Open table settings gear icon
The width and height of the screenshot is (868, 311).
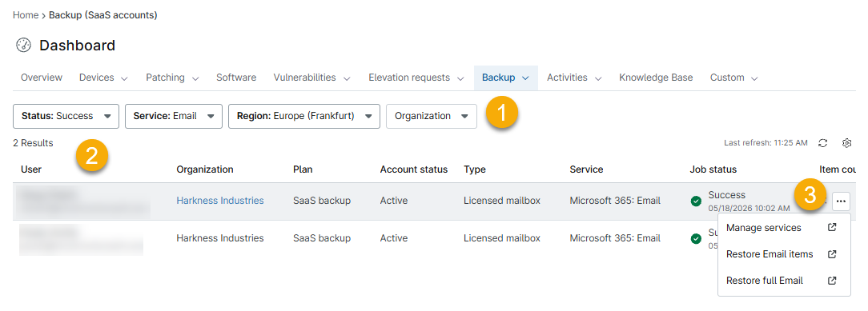coord(846,143)
